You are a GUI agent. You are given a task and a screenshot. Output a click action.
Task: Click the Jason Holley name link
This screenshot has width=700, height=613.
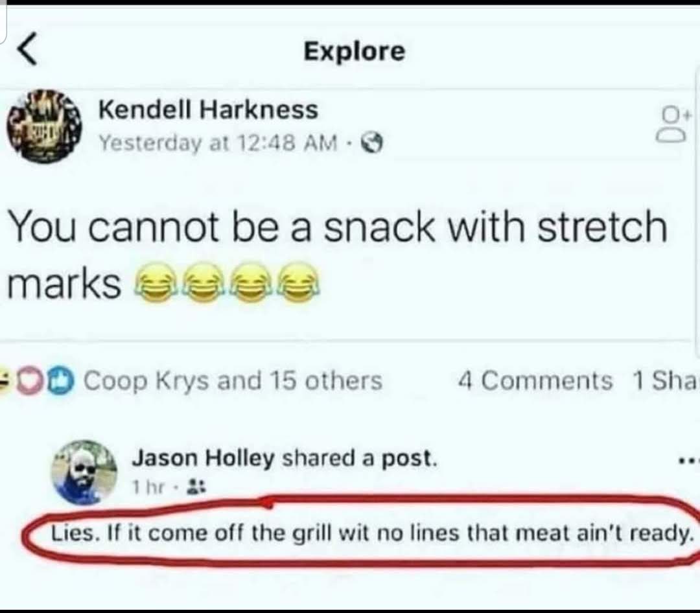pos(203,459)
